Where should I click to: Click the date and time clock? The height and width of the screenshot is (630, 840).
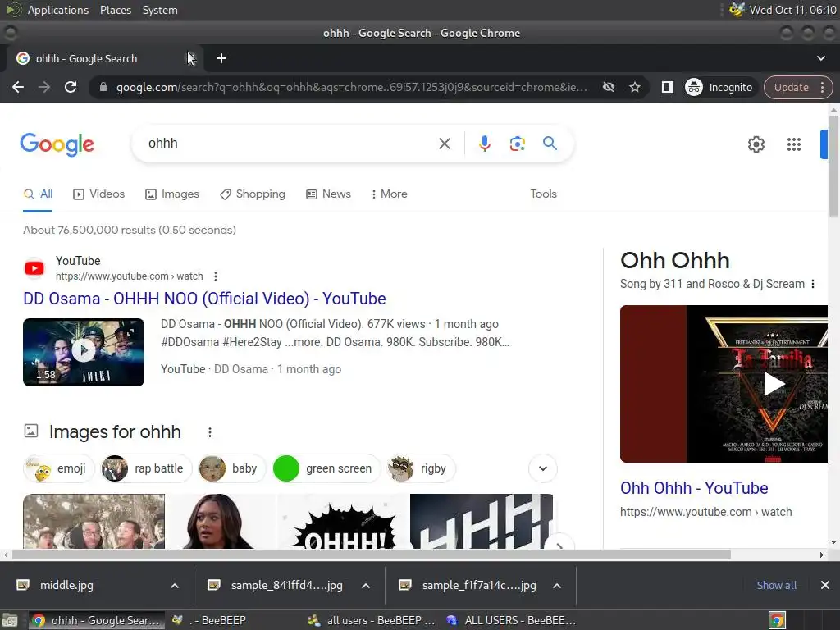pyautogui.click(x=792, y=10)
